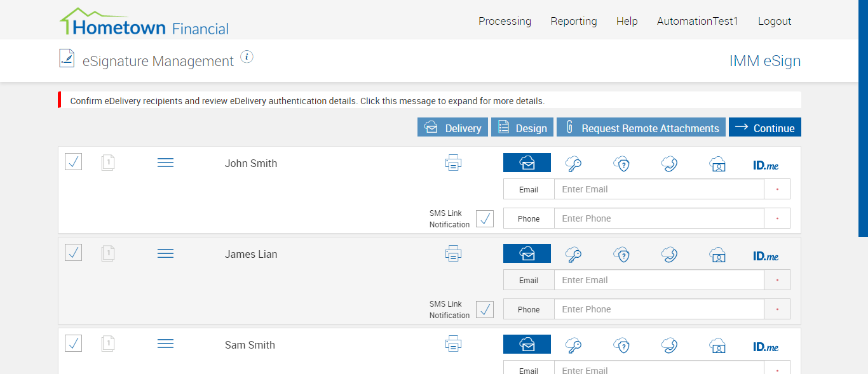Open the hamburger menu for John Smith

pyautogui.click(x=165, y=163)
